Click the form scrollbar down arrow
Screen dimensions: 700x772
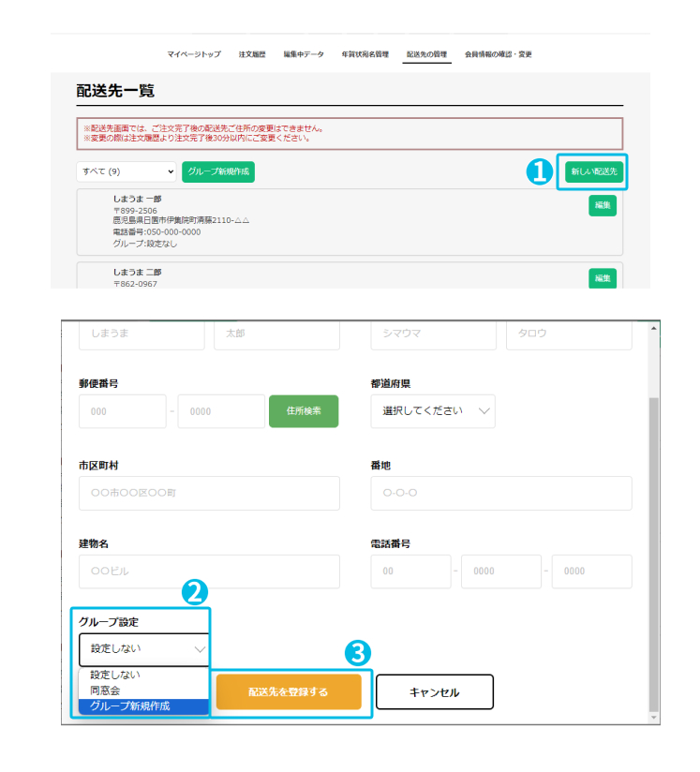[654, 718]
